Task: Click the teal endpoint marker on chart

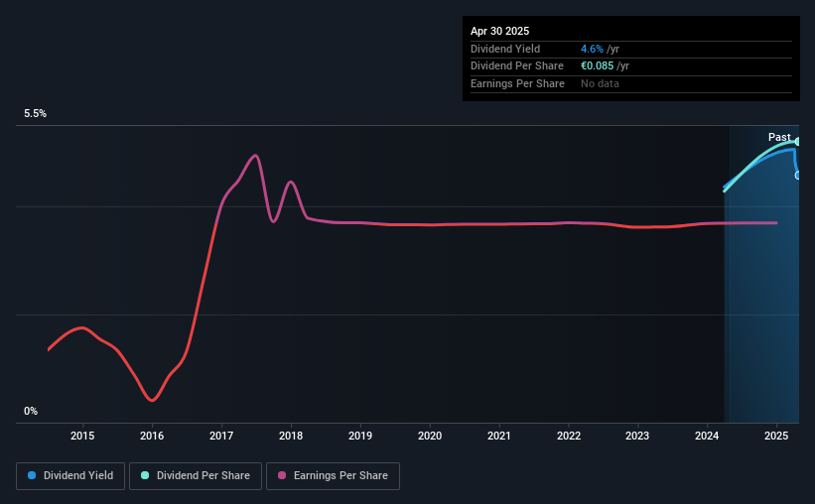Action: pos(797,141)
